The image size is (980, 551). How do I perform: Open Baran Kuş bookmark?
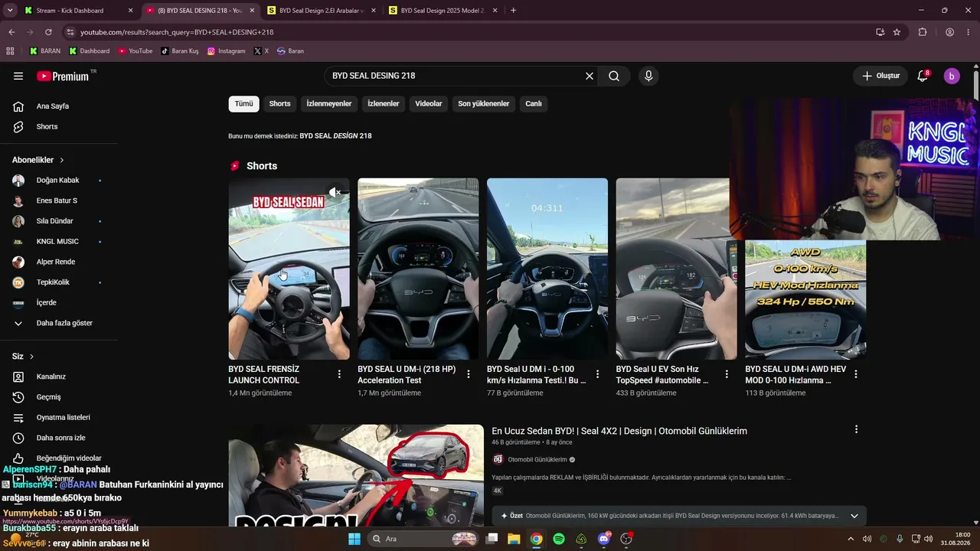[x=180, y=51]
